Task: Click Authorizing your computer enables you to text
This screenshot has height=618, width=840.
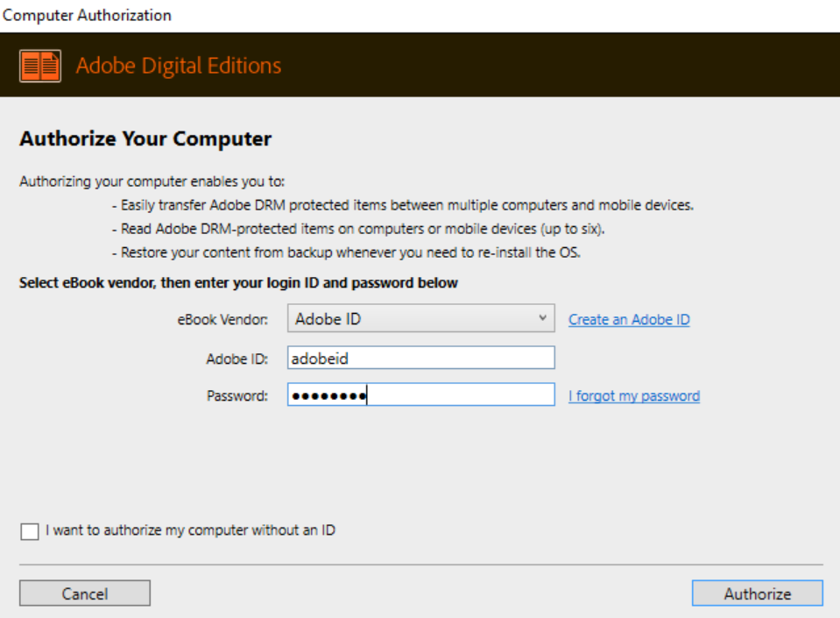Action: click(152, 181)
